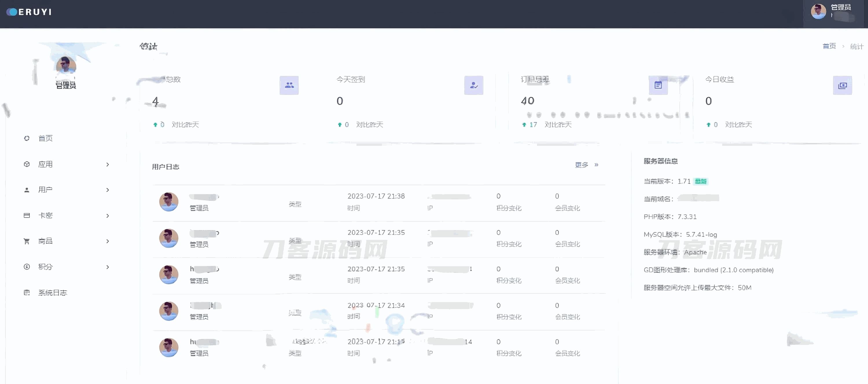Click the 卡密 card icon in sidebar
Screen dimensions: 868x384
click(27, 215)
